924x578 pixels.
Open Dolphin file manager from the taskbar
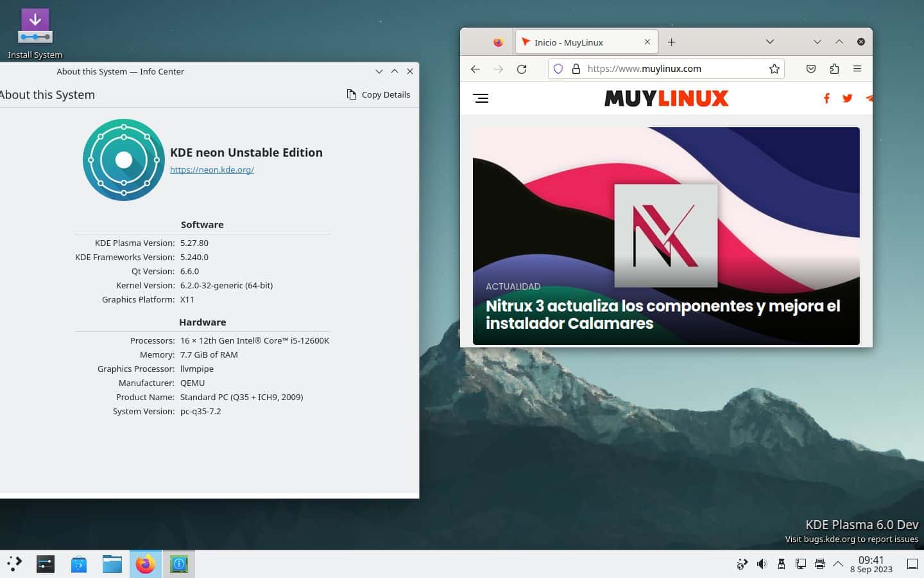click(x=112, y=564)
